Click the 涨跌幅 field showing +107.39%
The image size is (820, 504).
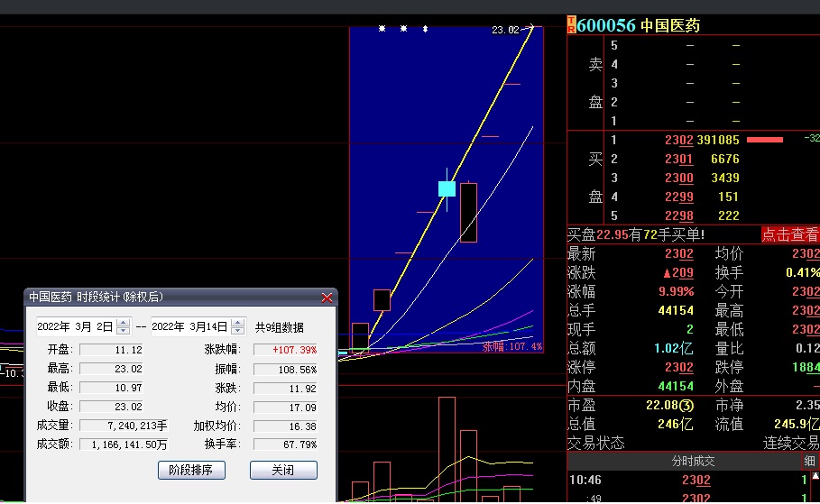pyautogui.click(x=286, y=349)
